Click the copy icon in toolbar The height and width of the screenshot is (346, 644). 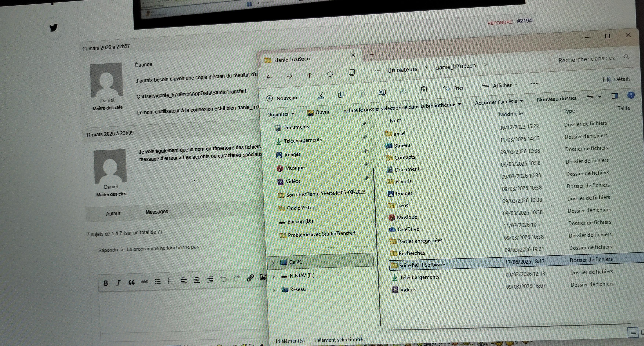(x=341, y=95)
